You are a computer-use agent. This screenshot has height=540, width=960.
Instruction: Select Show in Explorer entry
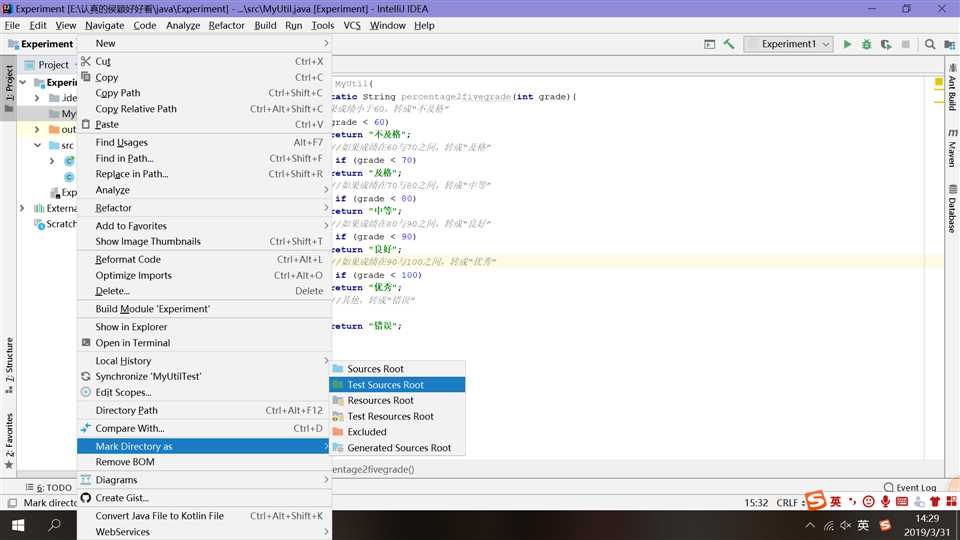204,327
